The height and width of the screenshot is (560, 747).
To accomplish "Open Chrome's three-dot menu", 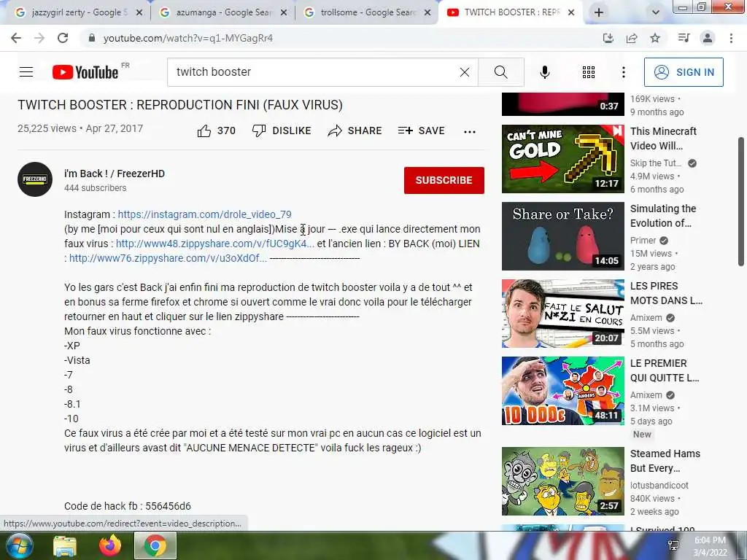I will click(x=731, y=38).
